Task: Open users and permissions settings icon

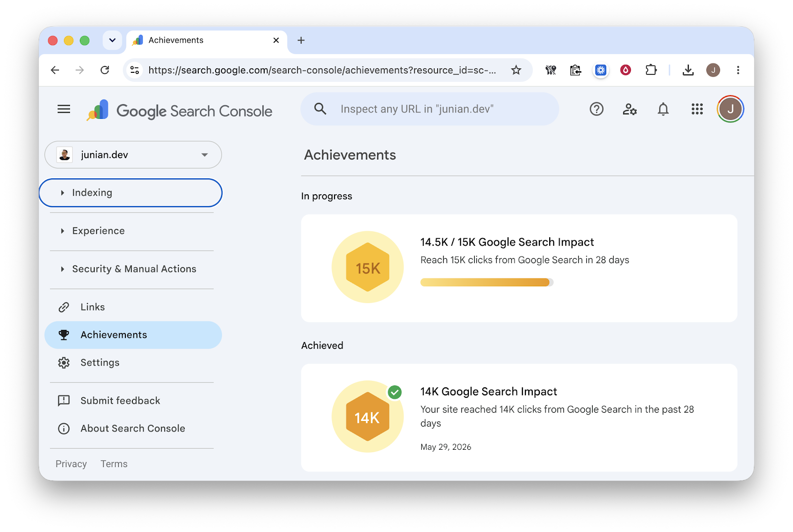Action: pyautogui.click(x=630, y=109)
